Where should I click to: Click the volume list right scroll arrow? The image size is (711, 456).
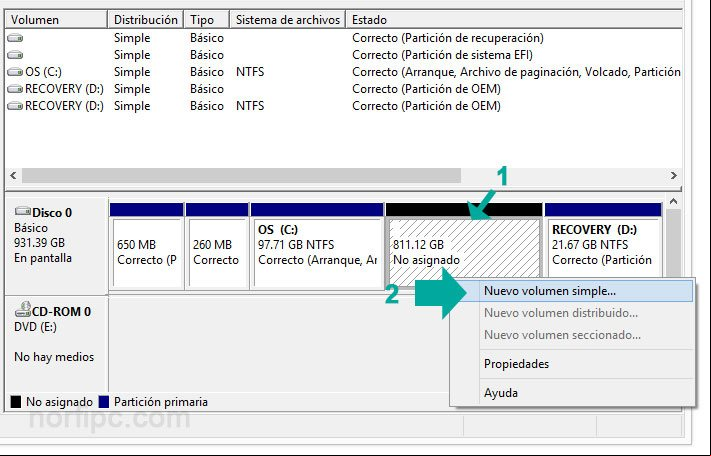(x=673, y=175)
